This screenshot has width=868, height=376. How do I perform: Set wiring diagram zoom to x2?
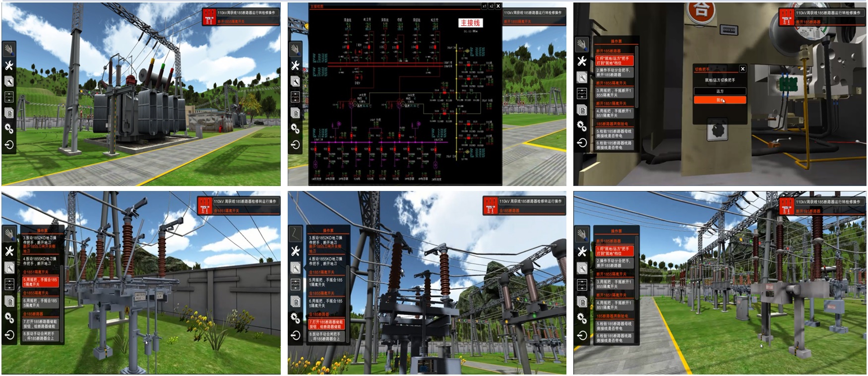(491, 6)
